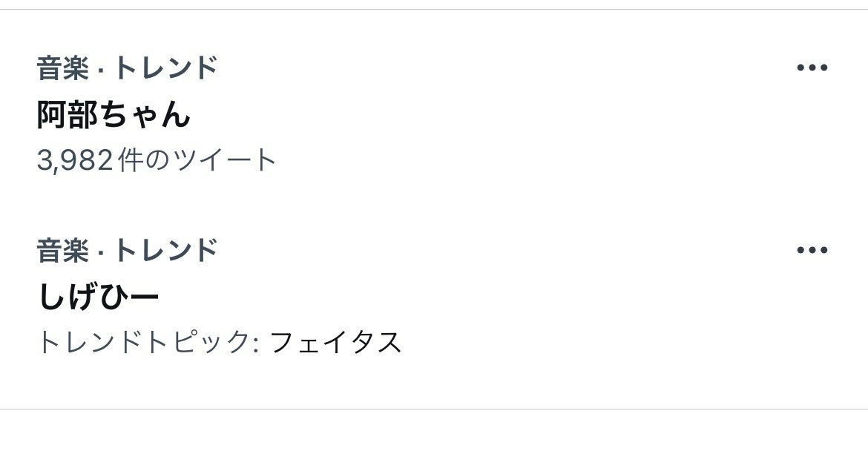Open the three-dot menu beside しげひー

tap(812, 250)
